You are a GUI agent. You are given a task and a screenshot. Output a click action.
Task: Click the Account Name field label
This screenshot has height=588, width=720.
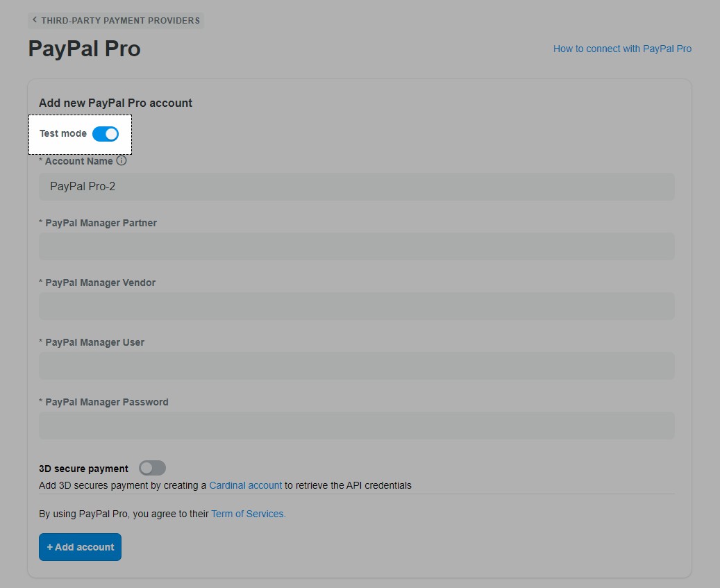[78, 161]
